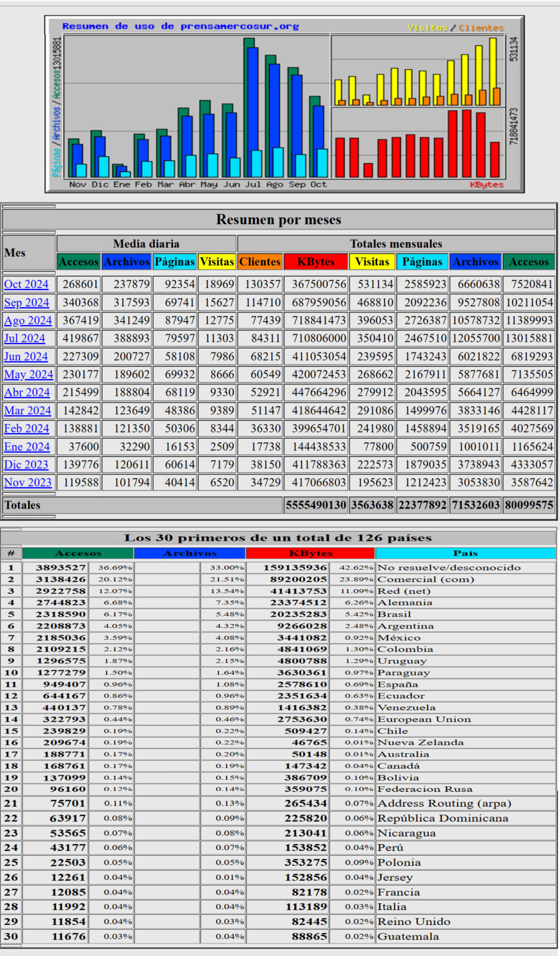View the May 2024 monthly link
Screen dimensions: 560x956
[x=28, y=375]
